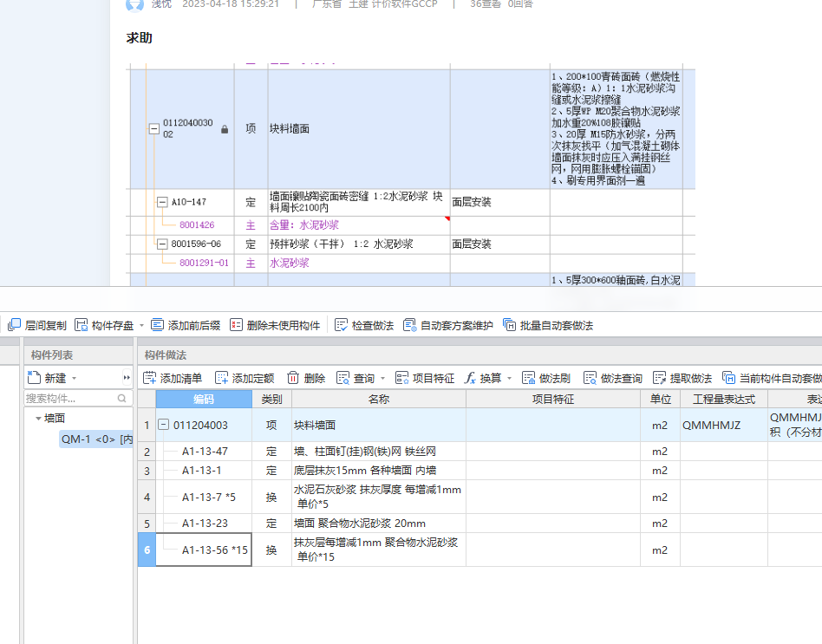The image size is (822, 644).
Task: Click 批量自动套做法 icon
Action: (509, 325)
